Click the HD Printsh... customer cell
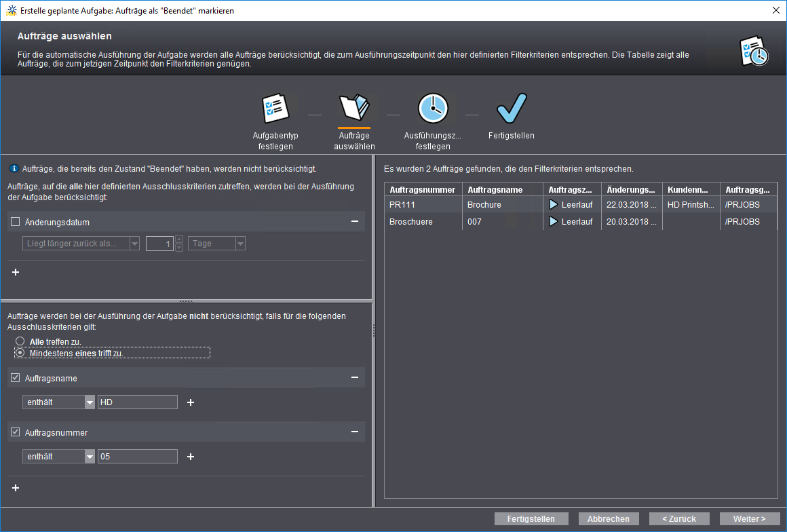Viewport: 787px width, 532px height. click(x=691, y=205)
